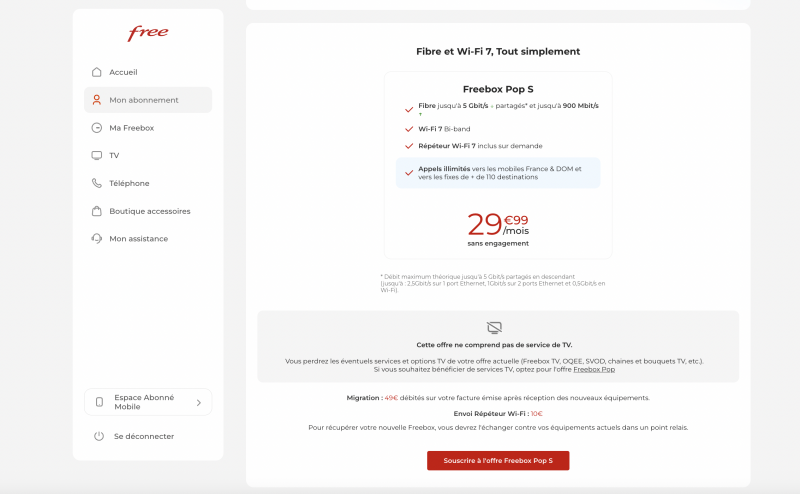
Task: Subscribe with Souscrire à l'offre Freebox Pop S
Action: 498,460
